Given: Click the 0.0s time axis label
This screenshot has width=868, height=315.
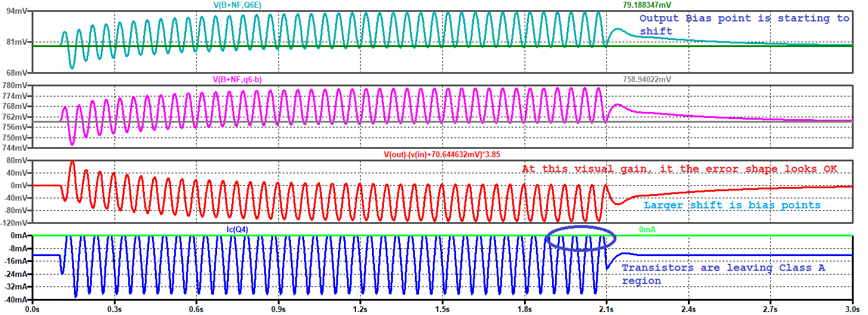Looking at the screenshot, I should (x=32, y=309).
